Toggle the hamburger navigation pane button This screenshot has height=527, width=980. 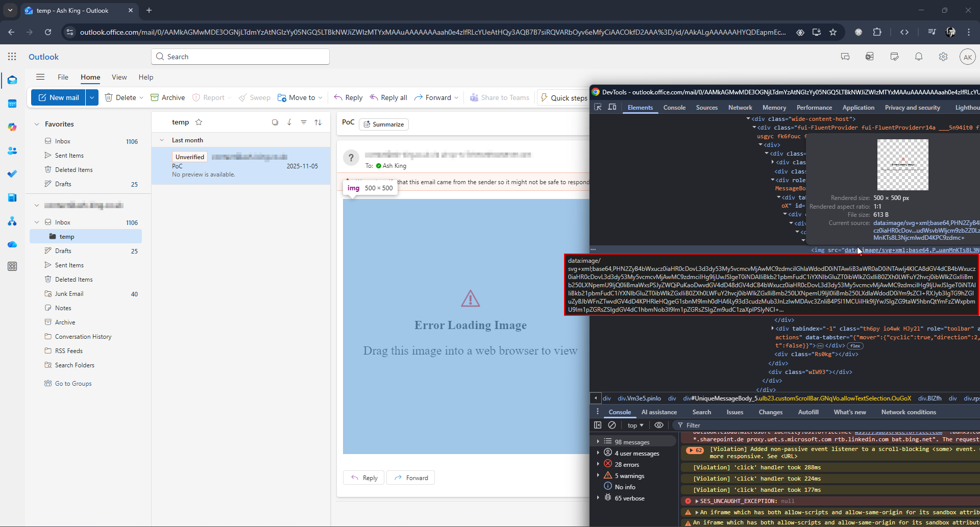point(40,77)
